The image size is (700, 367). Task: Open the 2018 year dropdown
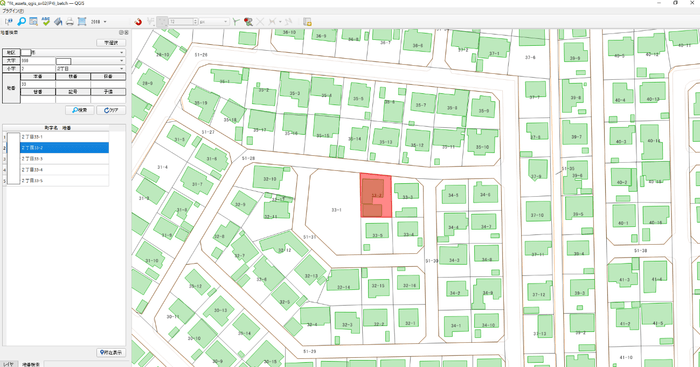(x=99, y=21)
